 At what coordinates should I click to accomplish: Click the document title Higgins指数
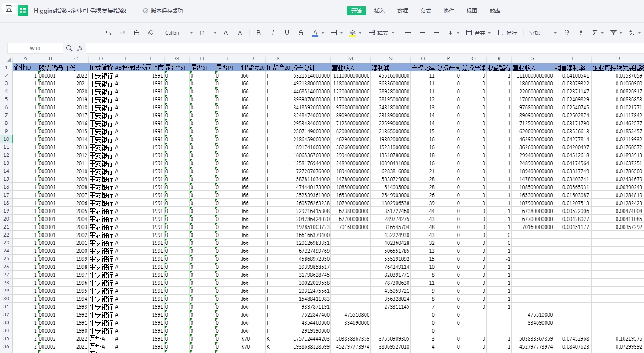click(80, 11)
